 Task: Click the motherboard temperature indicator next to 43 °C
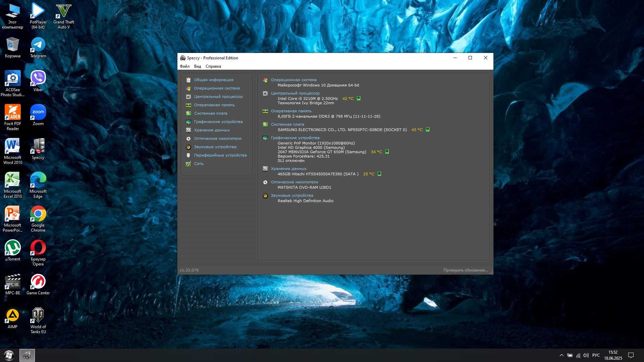tap(428, 129)
